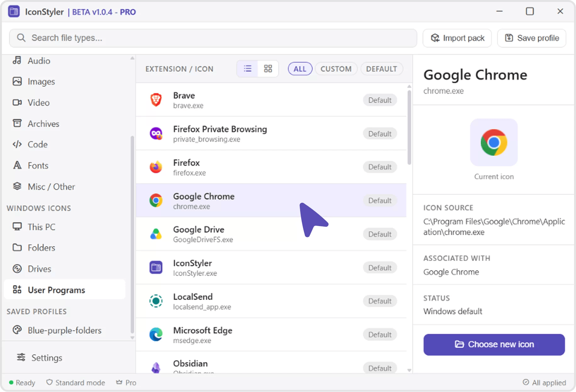Click the Brave browser icon

(x=156, y=100)
